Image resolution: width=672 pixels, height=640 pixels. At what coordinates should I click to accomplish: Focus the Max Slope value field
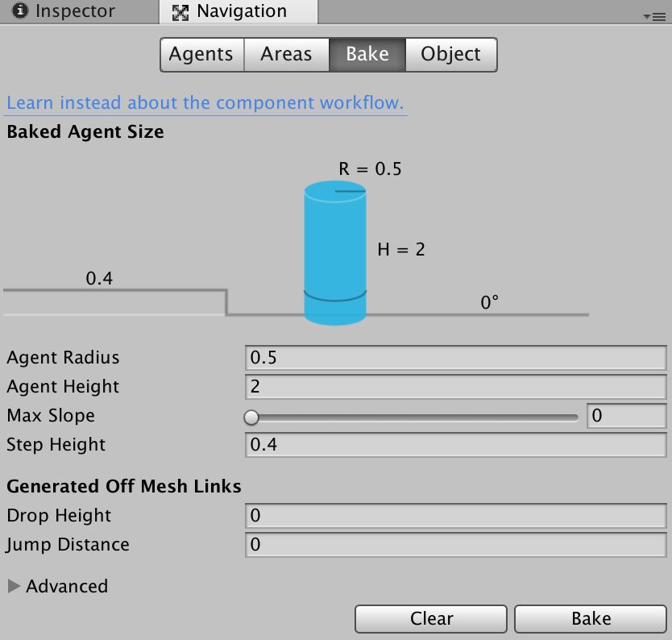(x=626, y=416)
